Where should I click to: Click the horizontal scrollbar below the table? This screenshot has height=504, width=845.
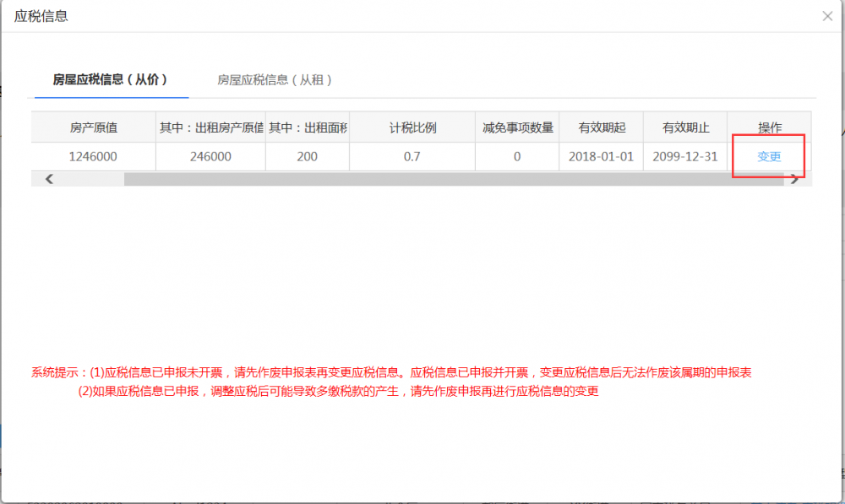(422, 179)
